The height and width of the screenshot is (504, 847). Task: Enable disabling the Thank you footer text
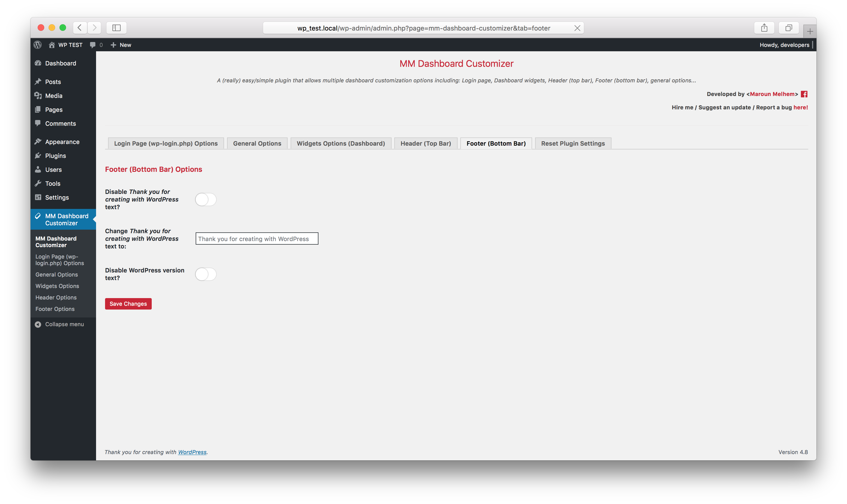tap(205, 200)
